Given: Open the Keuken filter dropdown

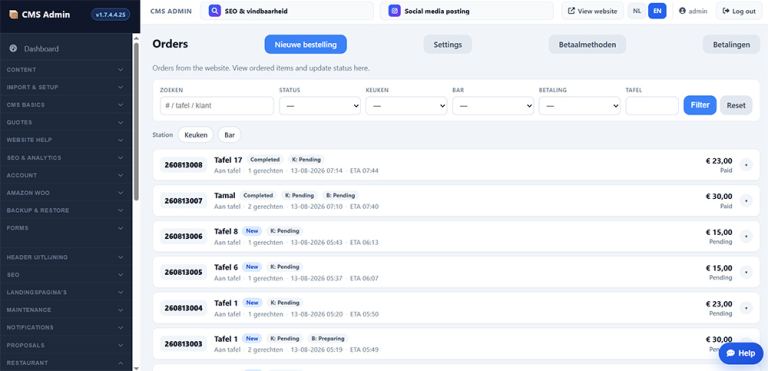Looking at the screenshot, I should pyautogui.click(x=407, y=106).
